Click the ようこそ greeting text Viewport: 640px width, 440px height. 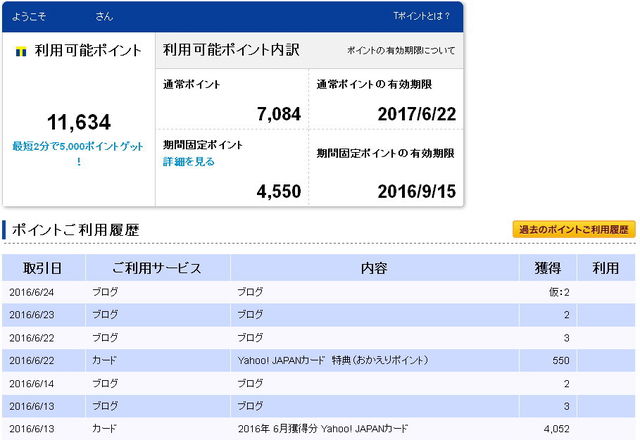(x=29, y=16)
